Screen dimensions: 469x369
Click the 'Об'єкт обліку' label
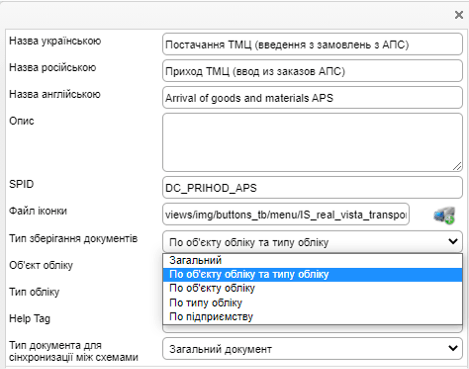pyautogui.click(x=41, y=265)
